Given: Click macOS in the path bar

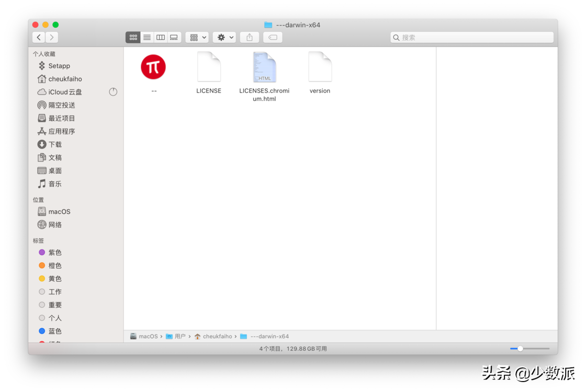Looking at the screenshot, I should pyautogui.click(x=144, y=337).
